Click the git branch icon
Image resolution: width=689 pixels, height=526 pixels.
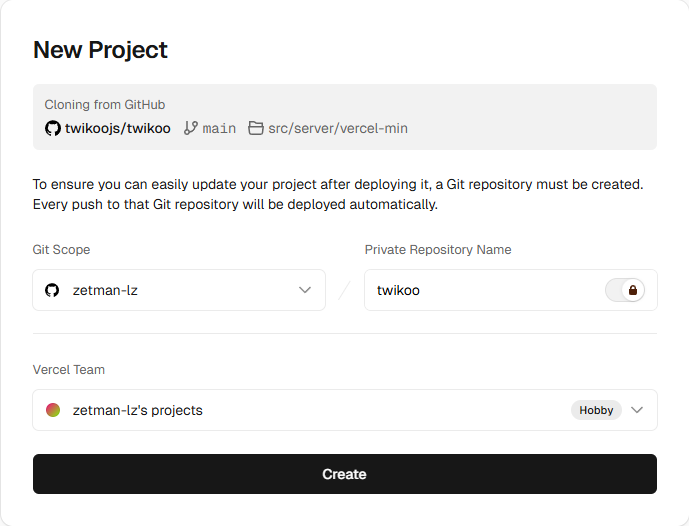pos(191,129)
